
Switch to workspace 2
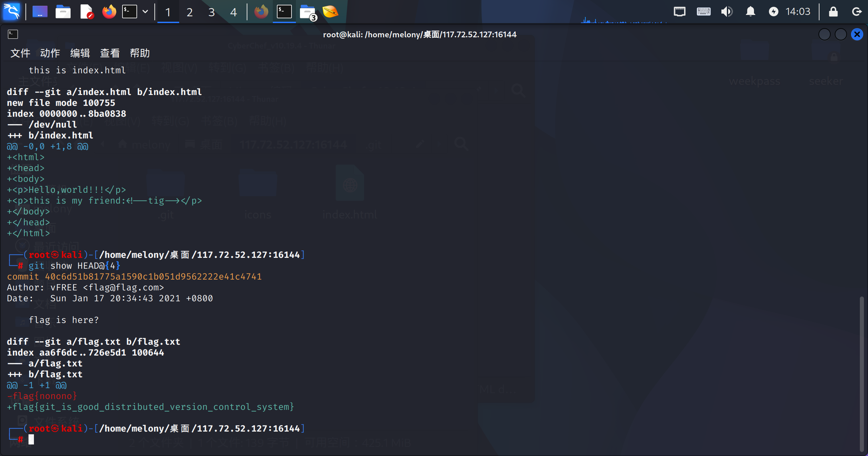click(190, 12)
